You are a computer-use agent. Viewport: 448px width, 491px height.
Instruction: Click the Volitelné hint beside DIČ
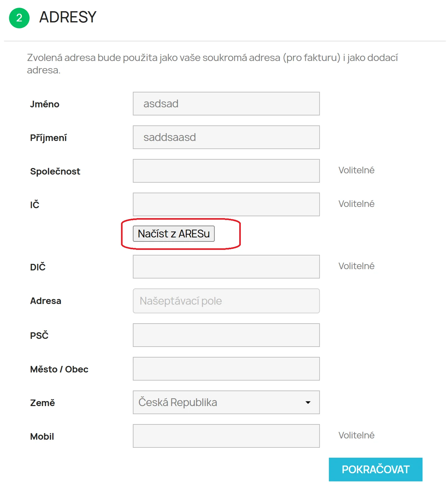[356, 266]
